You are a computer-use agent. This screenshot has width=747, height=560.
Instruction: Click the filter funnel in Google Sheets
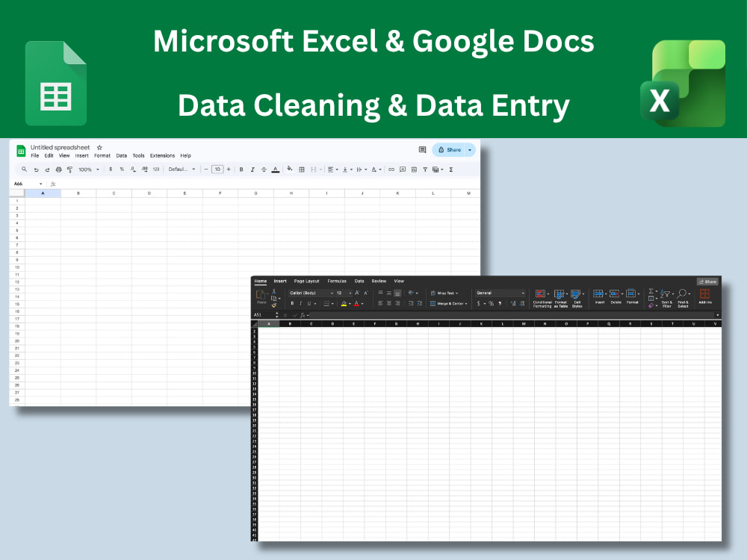[425, 169]
